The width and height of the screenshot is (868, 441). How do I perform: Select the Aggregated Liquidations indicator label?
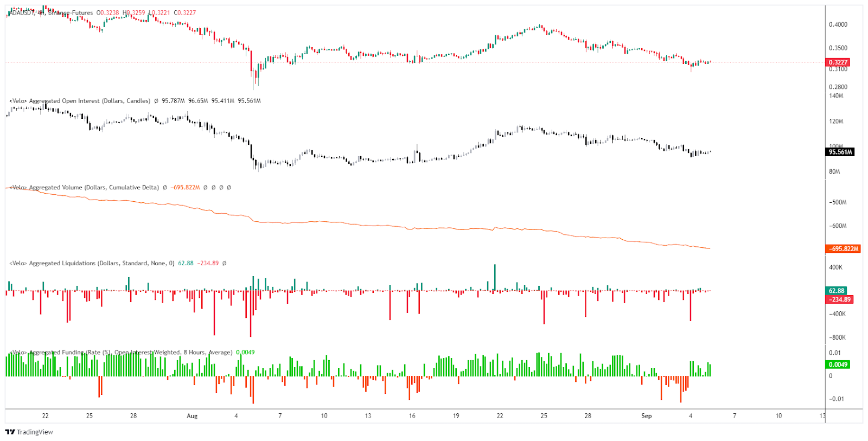pos(92,264)
